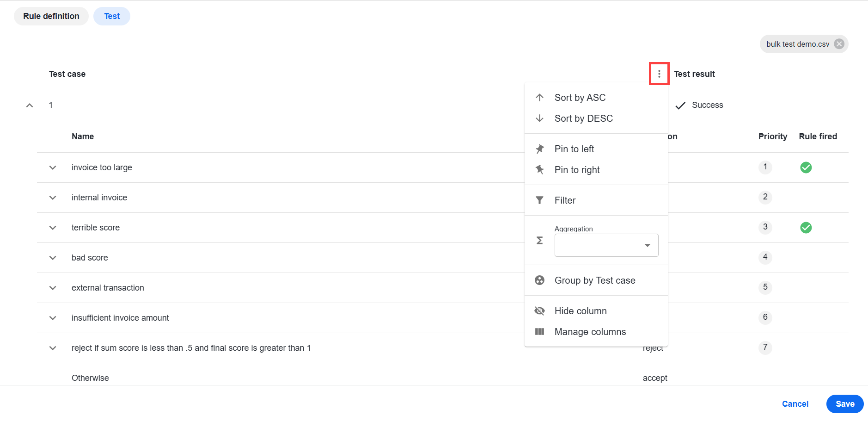Screen dimensions: 868x422
Task: Collapse test case 1 row
Action: [x=30, y=105]
